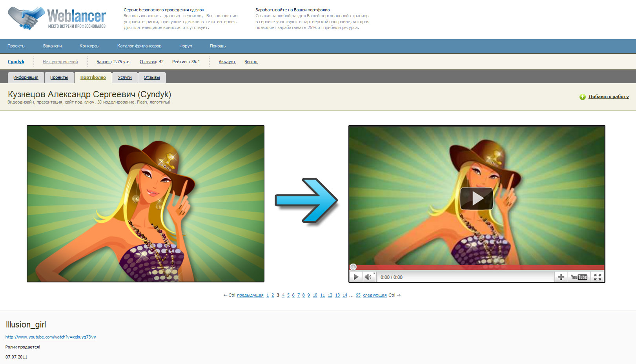The height and width of the screenshot is (364, 636).
Task: Open the Конкурсы section
Action: [89, 46]
